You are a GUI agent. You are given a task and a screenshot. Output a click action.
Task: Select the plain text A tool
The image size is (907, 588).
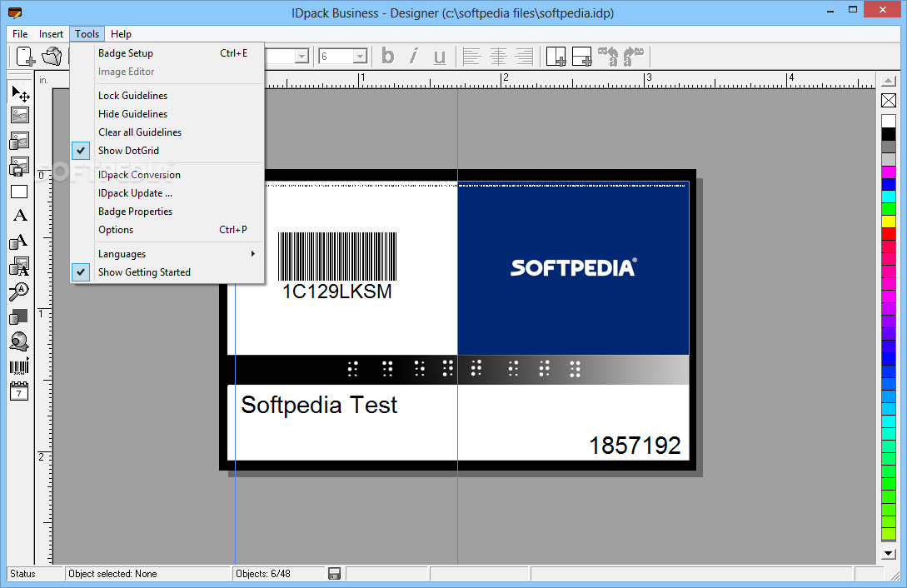tap(20, 216)
